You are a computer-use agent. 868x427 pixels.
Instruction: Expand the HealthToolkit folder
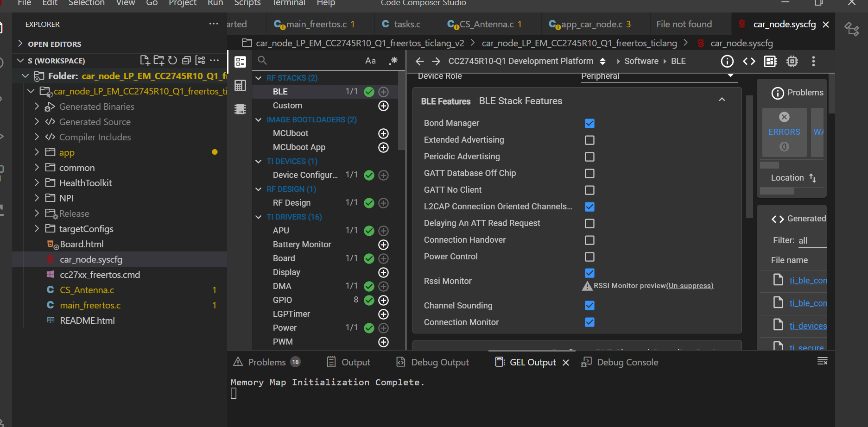click(x=37, y=183)
